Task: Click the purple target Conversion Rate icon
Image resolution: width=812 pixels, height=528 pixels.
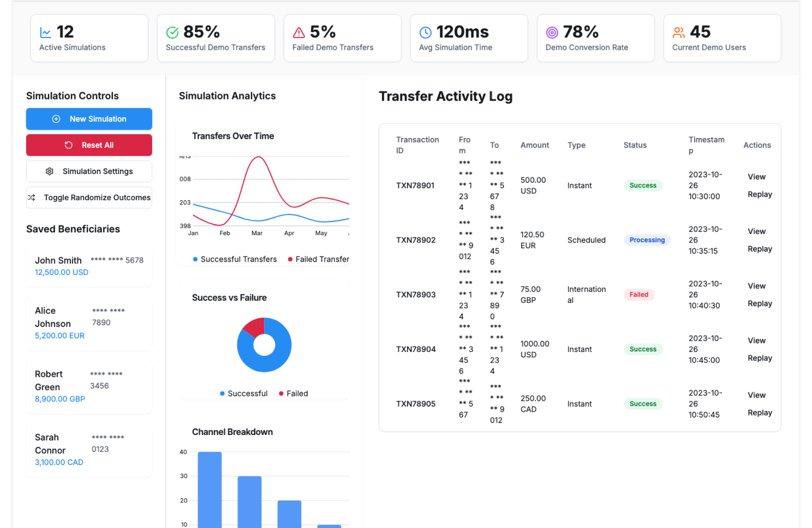Action: tap(551, 33)
